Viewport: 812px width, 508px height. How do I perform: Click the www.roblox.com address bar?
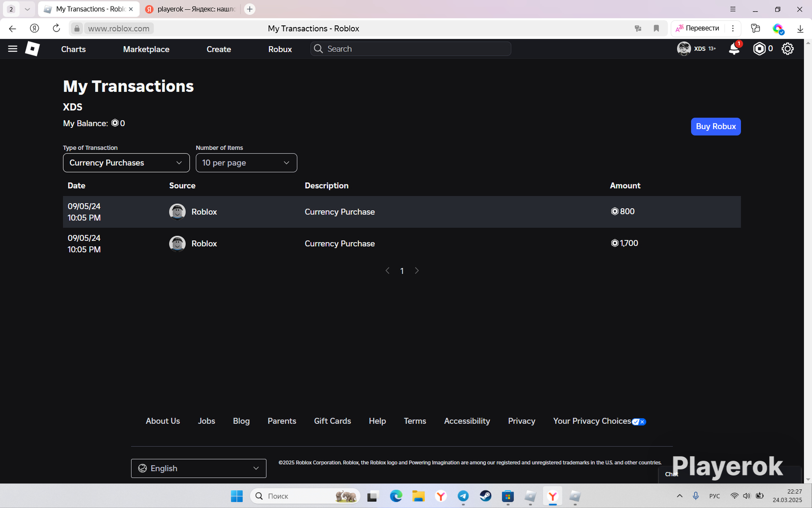tap(119, 28)
